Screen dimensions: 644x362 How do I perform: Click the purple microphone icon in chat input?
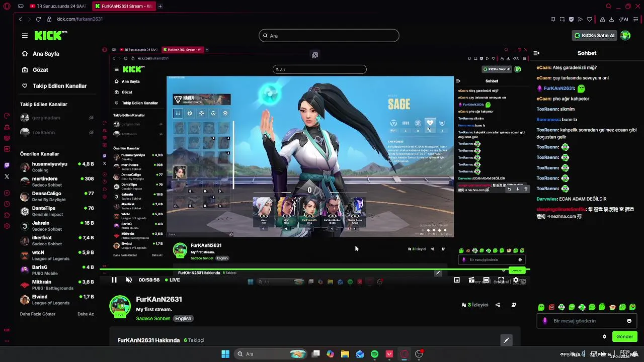pos(545,321)
